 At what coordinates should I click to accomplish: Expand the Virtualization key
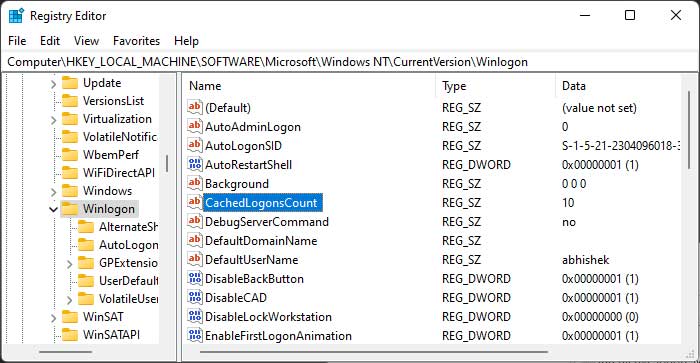(53, 120)
